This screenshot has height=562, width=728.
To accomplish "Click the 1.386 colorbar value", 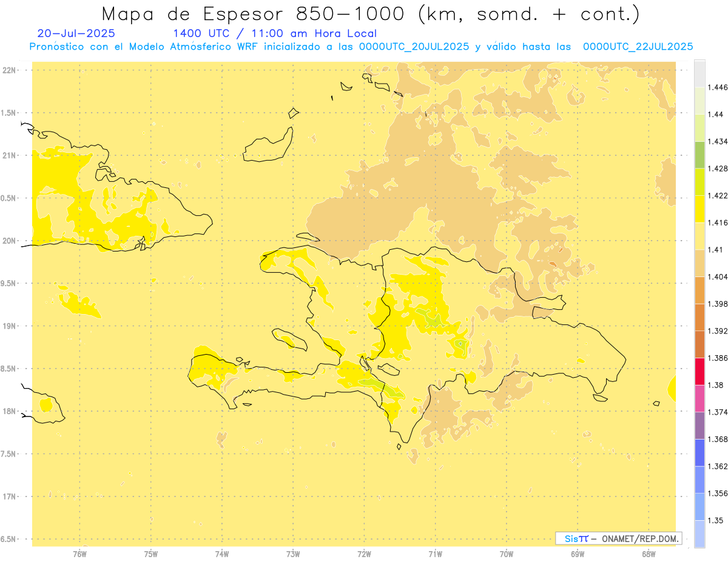I will tap(717, 358).
